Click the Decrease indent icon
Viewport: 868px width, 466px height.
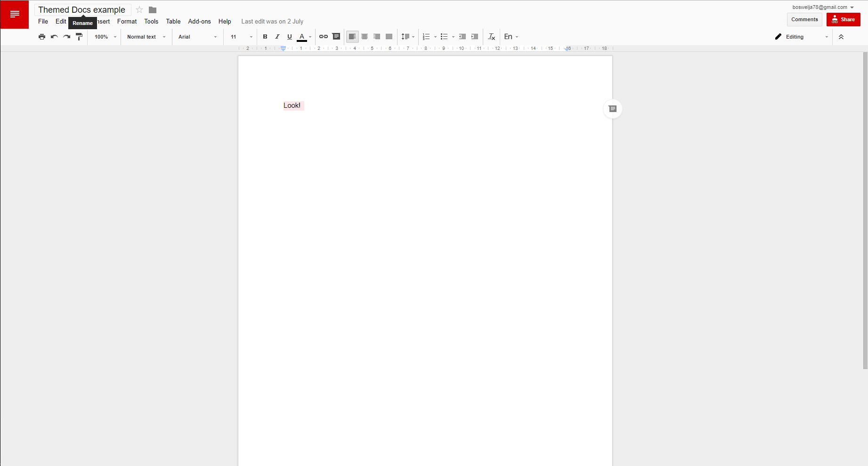click(x=462, y=37)
